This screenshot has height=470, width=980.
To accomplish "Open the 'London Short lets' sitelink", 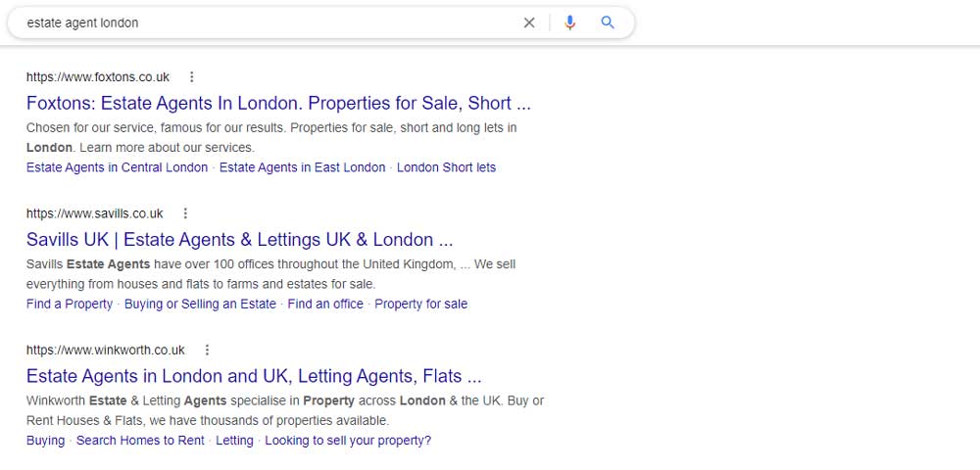I will (x=446, y=167).
